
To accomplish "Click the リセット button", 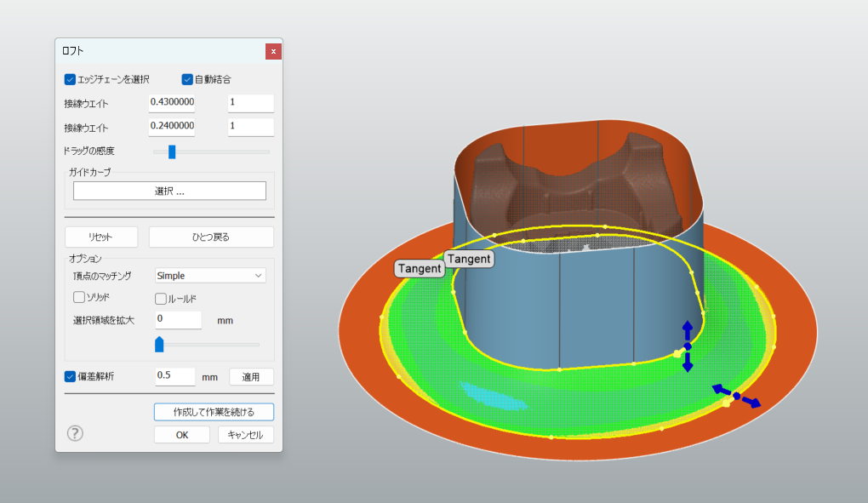I will [x=101, y=237].
